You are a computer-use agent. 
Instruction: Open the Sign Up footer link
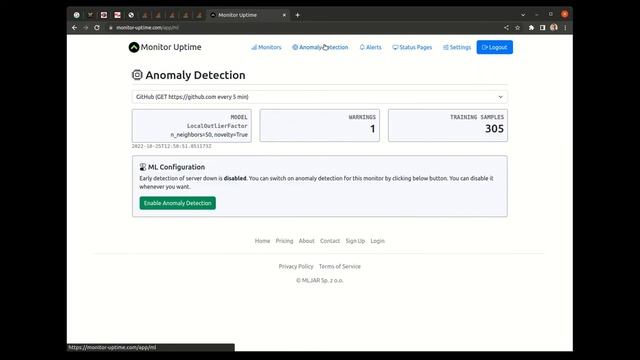click(x=355, y=241)
